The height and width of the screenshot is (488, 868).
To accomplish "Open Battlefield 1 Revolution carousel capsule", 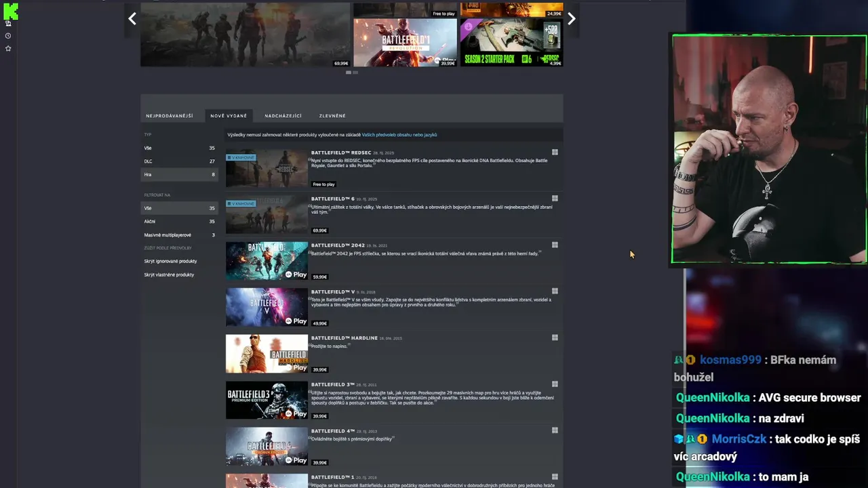I will [405, 43].
